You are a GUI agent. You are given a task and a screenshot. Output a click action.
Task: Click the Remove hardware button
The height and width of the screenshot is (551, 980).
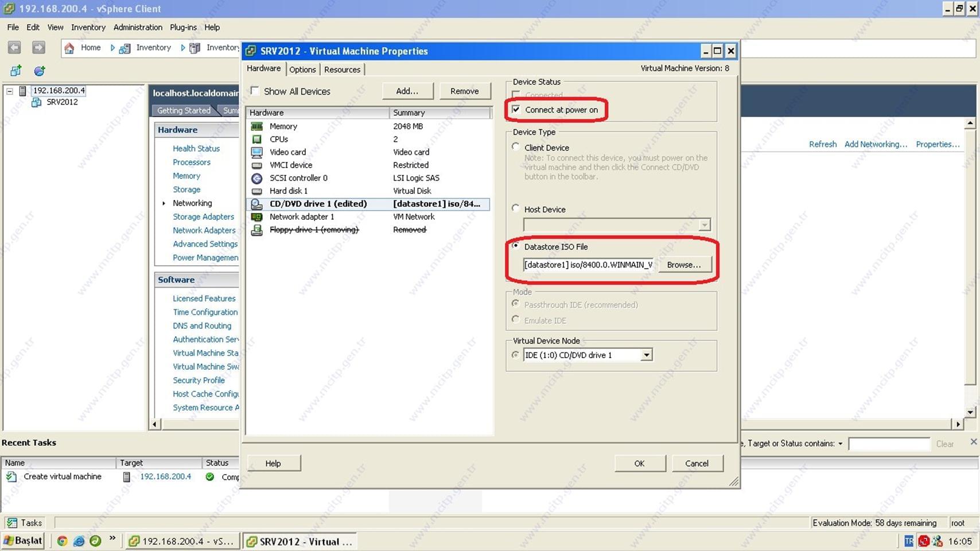coord(464,91)
